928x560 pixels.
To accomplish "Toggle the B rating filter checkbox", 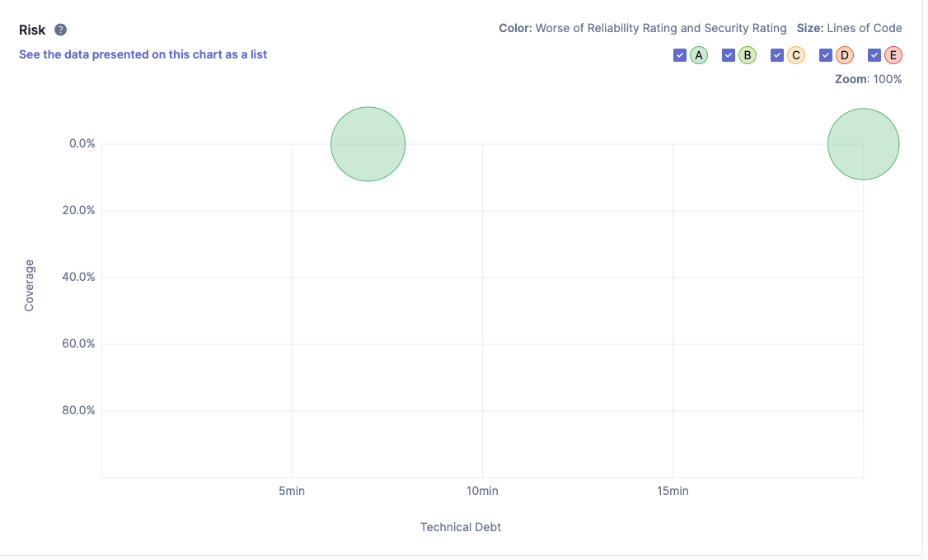I will 729,55.
